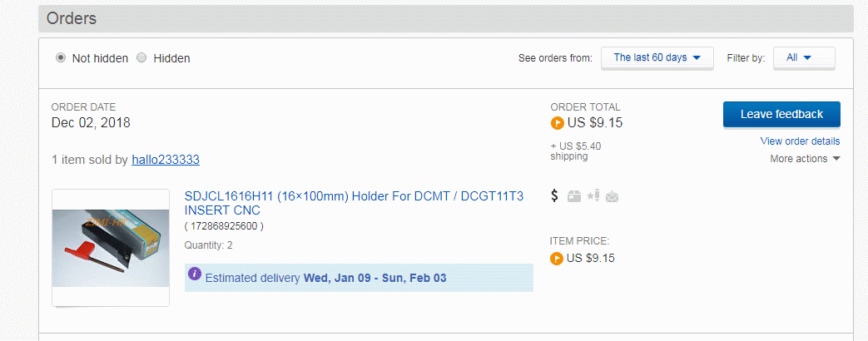
Task: Select the Hidden radio button
Action: tap(142, 58)
